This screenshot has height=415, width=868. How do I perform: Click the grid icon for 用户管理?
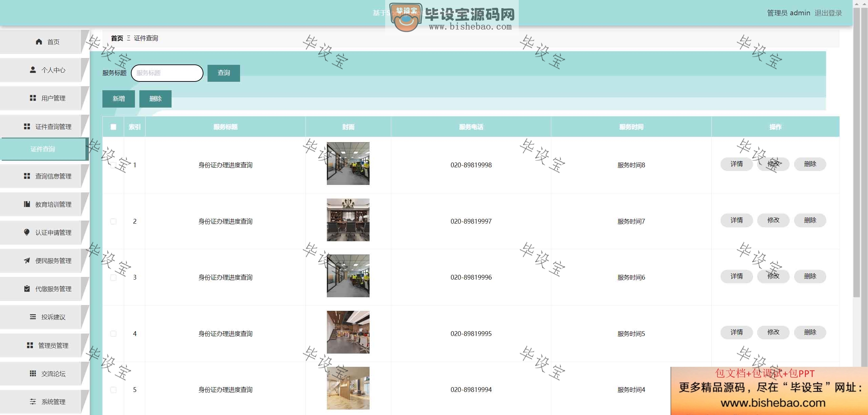pyautogui.click(x=33, y=98)
